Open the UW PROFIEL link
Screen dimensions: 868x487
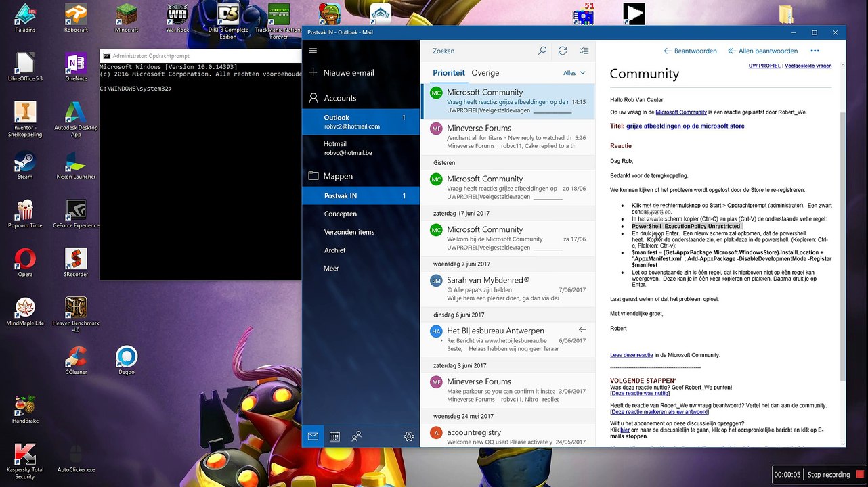click(x=764, y=66)
